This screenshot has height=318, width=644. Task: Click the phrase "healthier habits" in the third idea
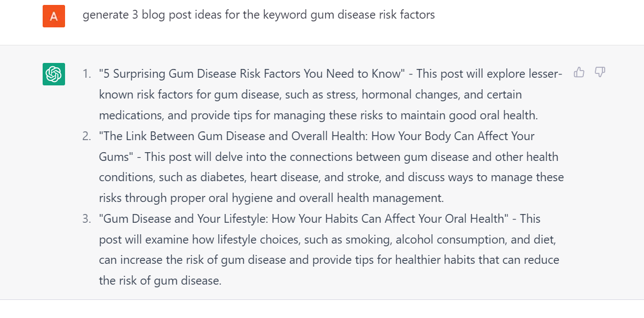click(432, 260)
